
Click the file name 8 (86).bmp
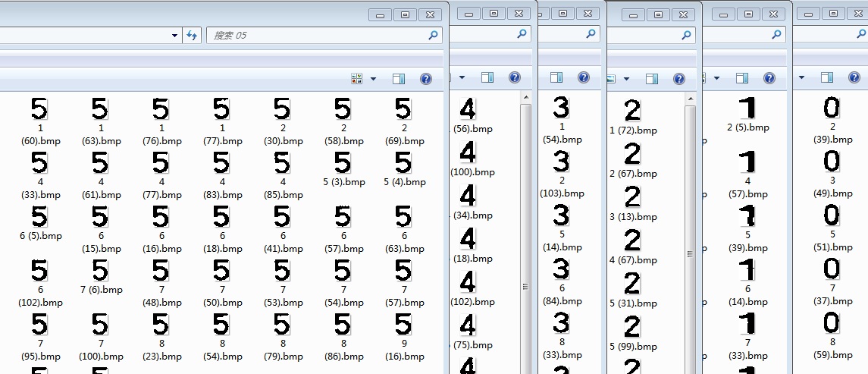point(343,350)
